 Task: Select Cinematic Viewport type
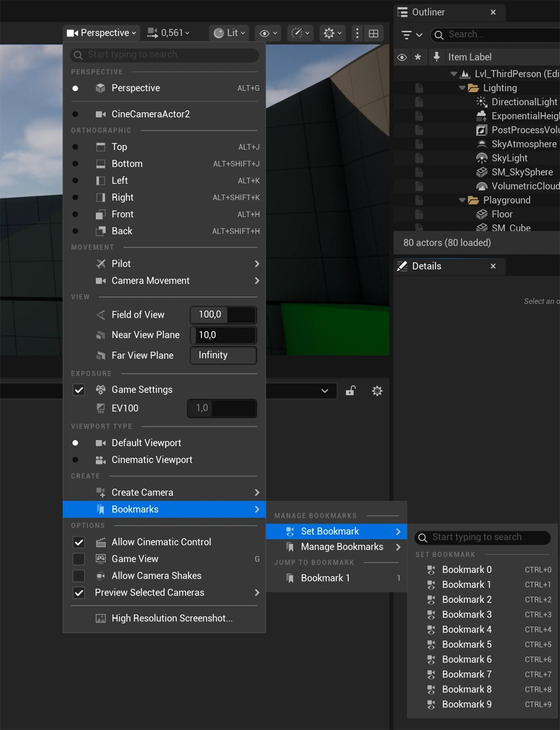point(164,460)
